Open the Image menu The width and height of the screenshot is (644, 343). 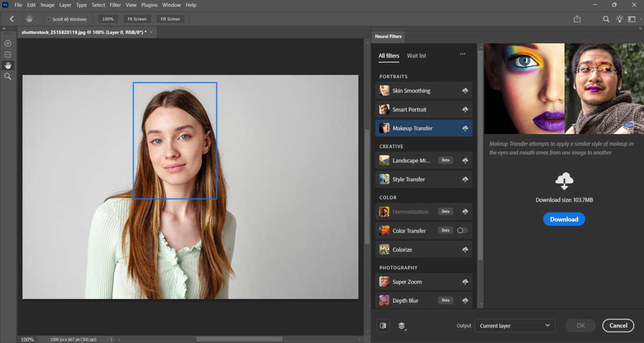click(47, 5)
